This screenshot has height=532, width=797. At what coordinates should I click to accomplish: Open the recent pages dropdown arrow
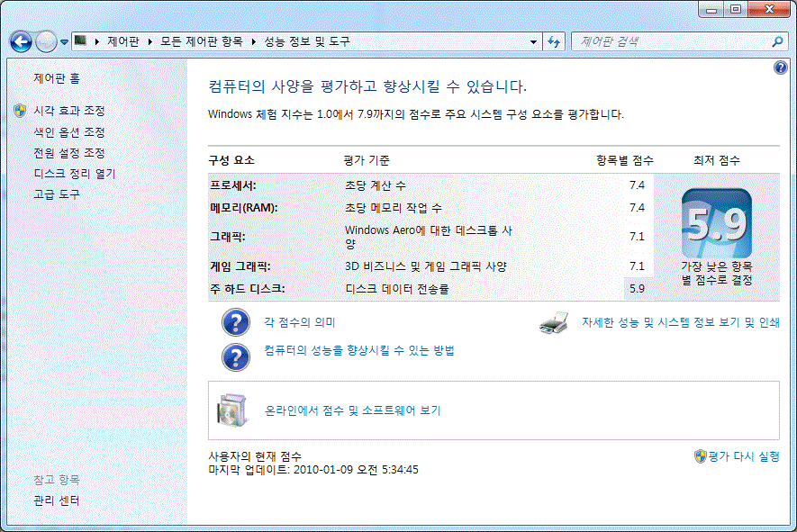(x=65, y=41)
